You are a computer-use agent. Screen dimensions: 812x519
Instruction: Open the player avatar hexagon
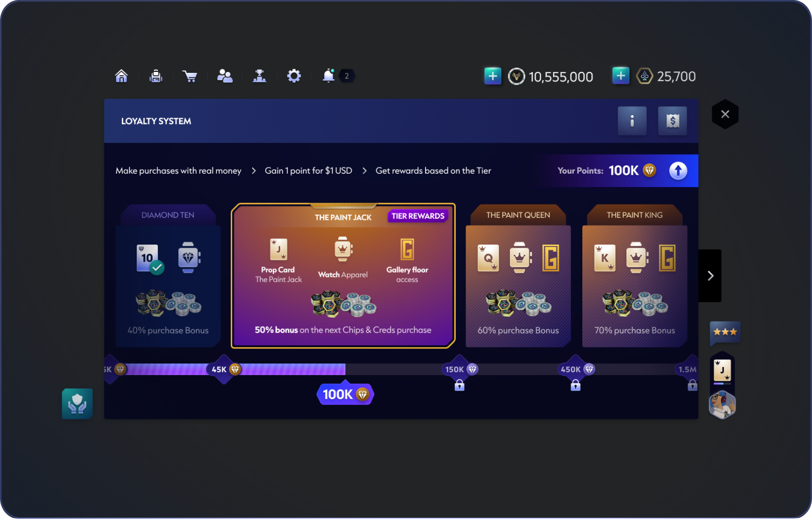pyautogui.click(x=722, y=405)
